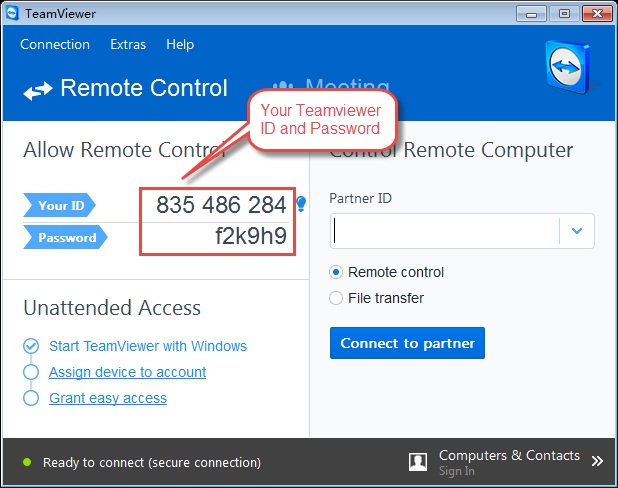
Task: Open the Help menu
Action: 180,44
